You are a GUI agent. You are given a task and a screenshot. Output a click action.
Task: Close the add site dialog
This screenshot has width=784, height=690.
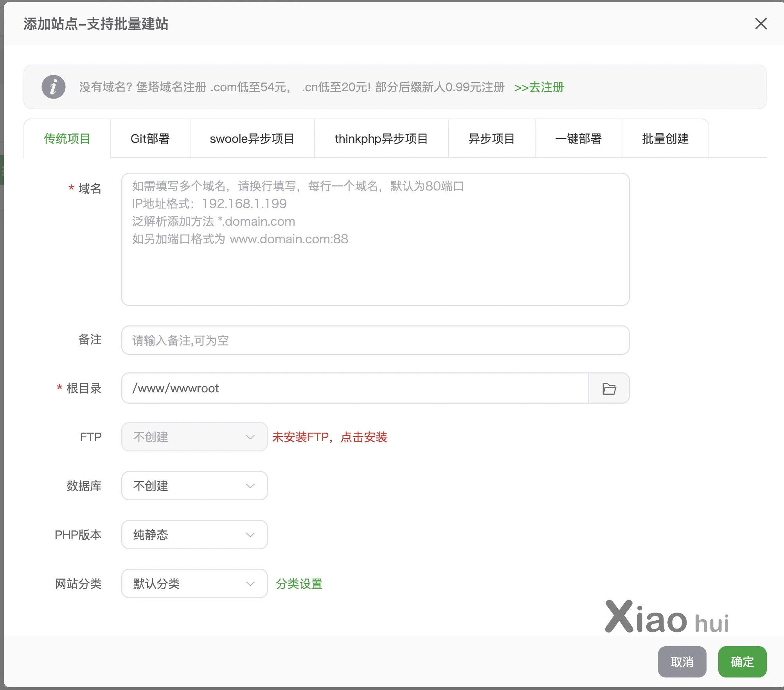point(761,24)
